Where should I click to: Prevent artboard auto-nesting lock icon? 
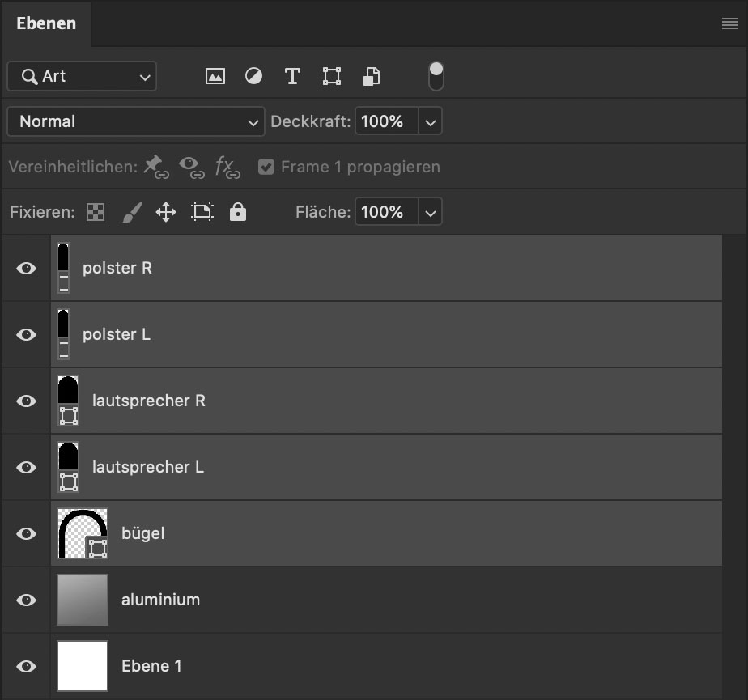pyautogui.click(x=202, y=212)
